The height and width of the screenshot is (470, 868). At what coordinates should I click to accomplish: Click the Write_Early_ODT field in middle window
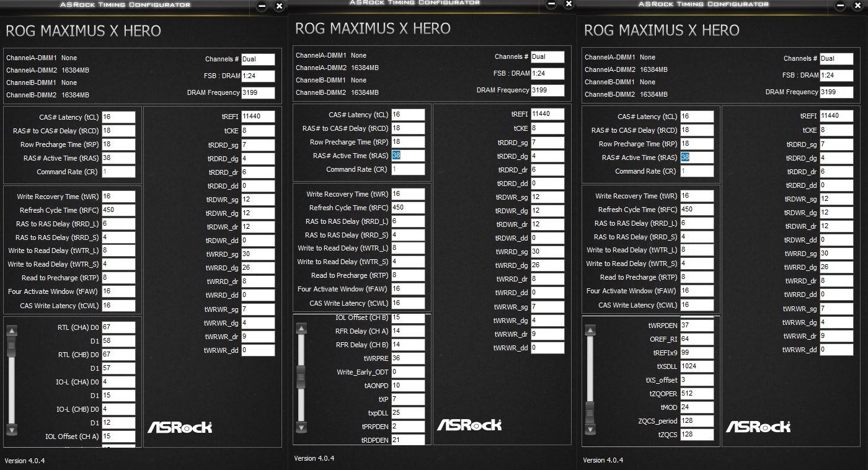click(x=408, y=372)
